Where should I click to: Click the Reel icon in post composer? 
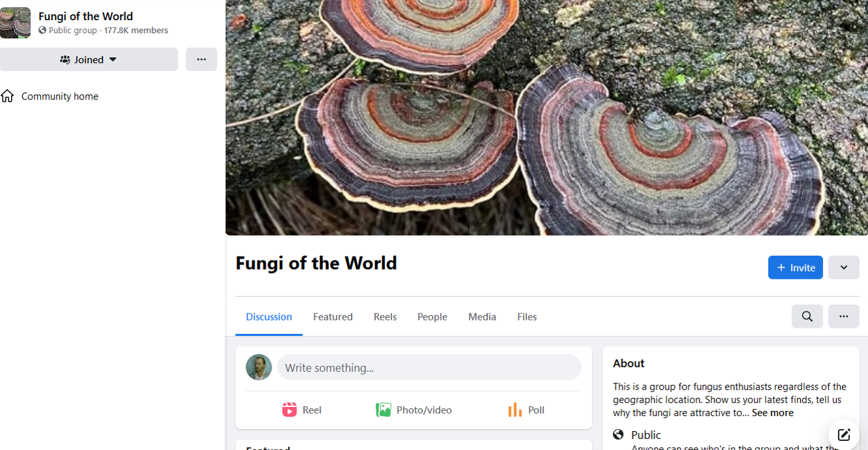pos(290,410)
